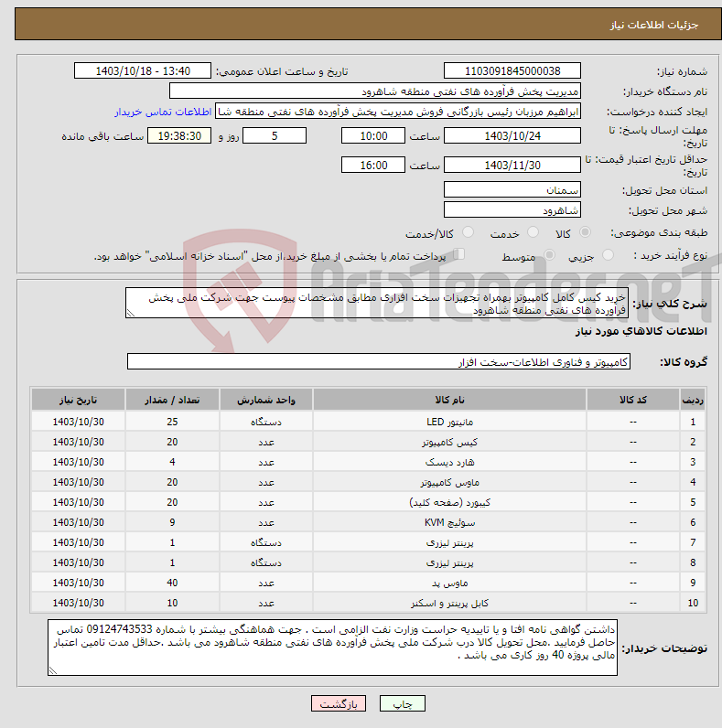Viewport: 722px width, 728px height.
Task: Click the ماوس پد item name
Action: click(449, 583)
